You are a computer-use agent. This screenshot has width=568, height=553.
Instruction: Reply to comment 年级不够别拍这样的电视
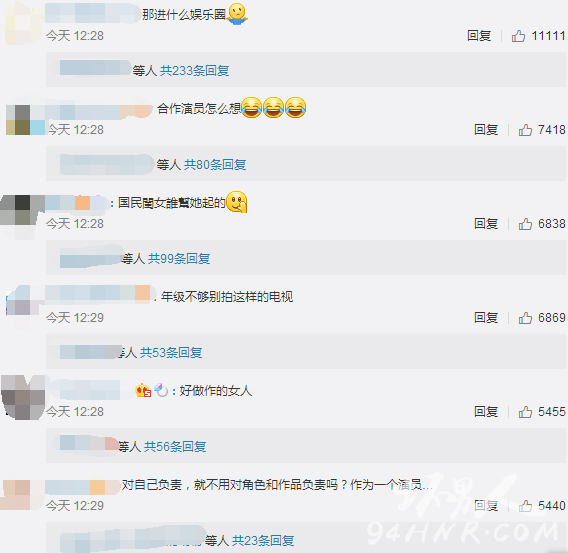click(486, 318)
